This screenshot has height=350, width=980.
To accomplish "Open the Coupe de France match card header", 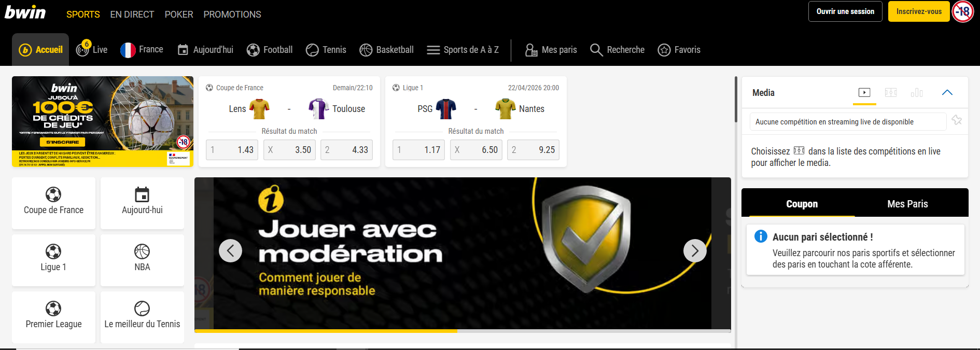I will 289,88.
